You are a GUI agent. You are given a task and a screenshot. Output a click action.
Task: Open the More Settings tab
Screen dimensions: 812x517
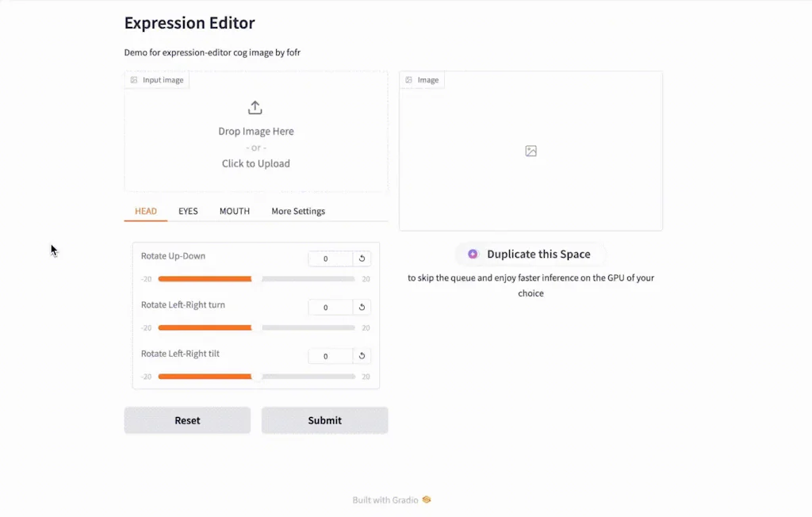(x=298, y=211)
